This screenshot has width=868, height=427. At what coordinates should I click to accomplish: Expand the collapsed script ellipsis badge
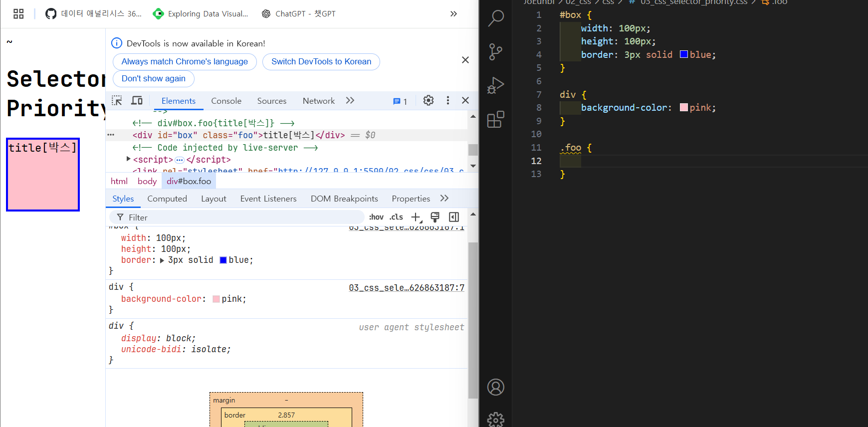(x=180, y=160)
